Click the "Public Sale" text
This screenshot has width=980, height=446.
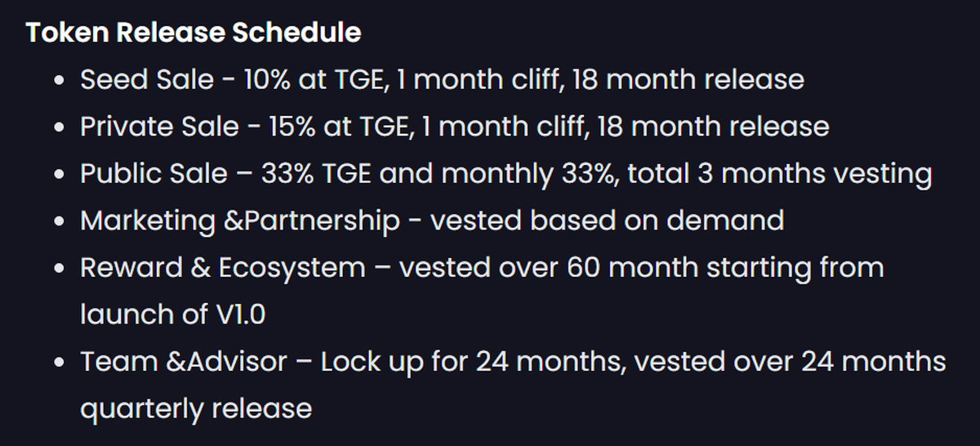click(154, 174)
